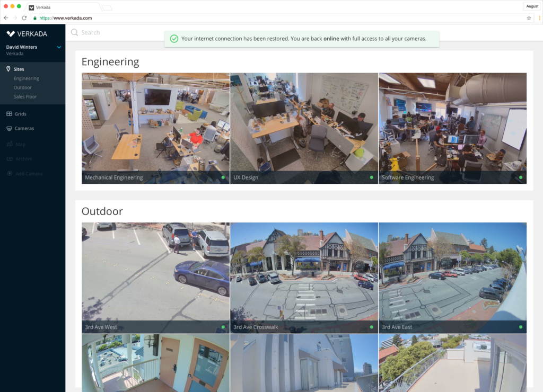The width and height of the screenshot is (543, 392).
Task: Click the Grids icon in sidebar
Action: click(x=10, y=114)
